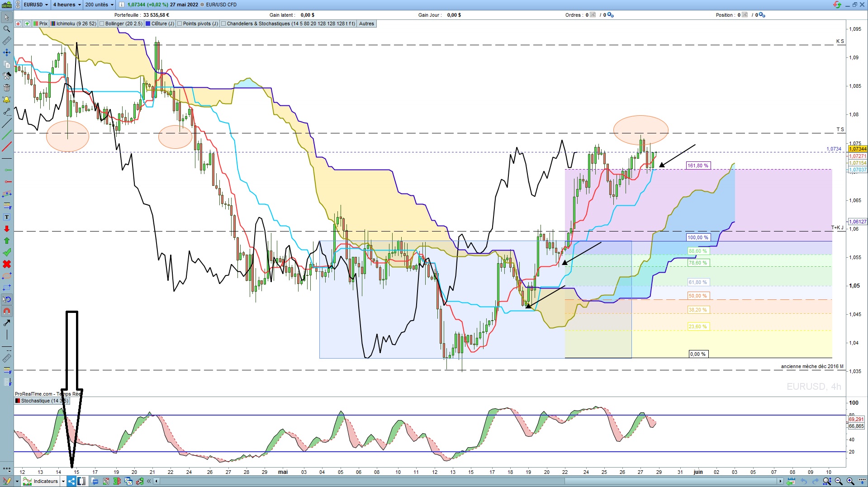Zoom in with the plus magnifier
The width and height of the screenshot is (868, 487).
pyautogui.click(x=850, y=482)
